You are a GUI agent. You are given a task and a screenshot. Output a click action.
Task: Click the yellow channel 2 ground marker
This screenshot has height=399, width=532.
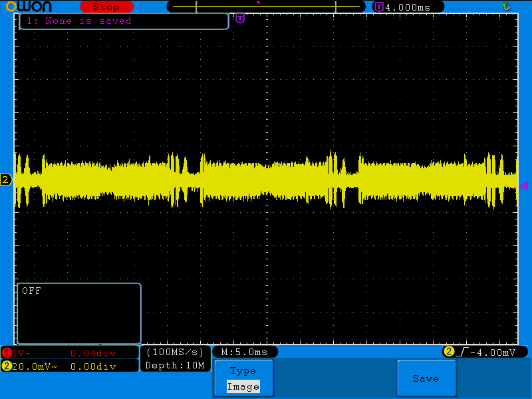[6, 180]
